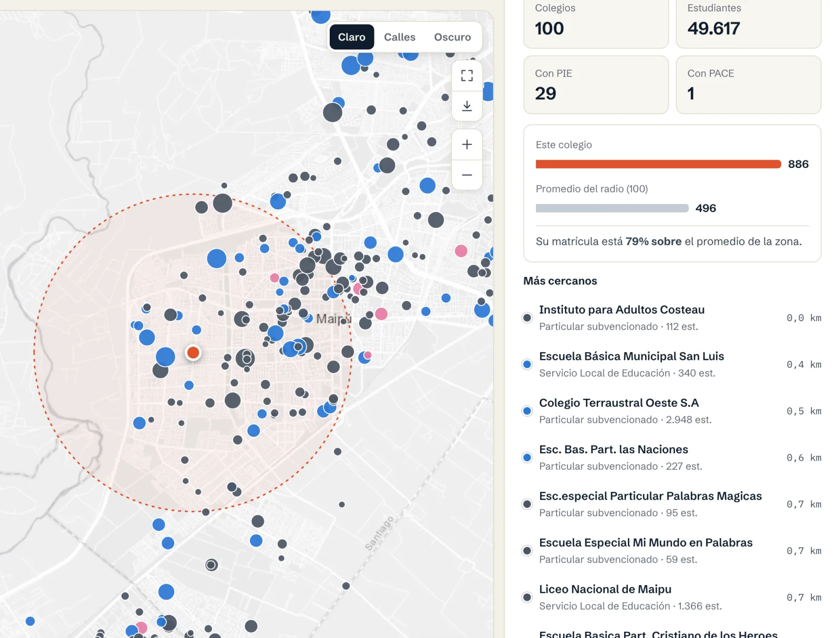Screen dimensions: 840x638
Task: Click the 496 average value
Action: (706, 208)
